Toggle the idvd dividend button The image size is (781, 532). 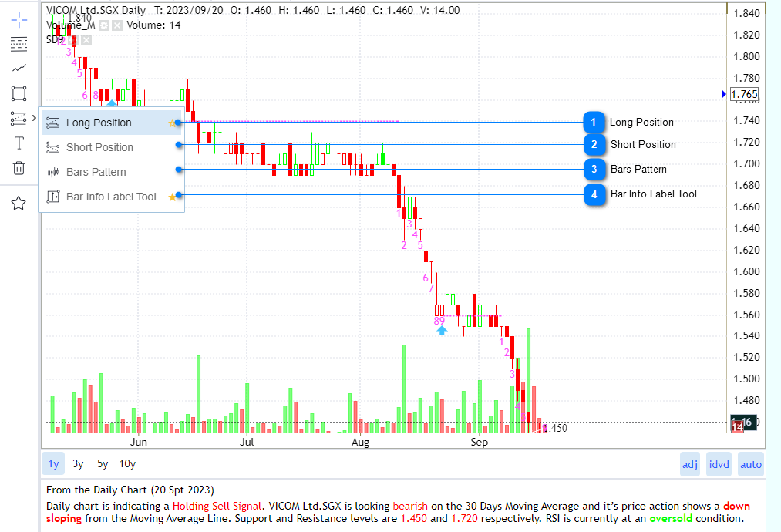pos(719,465)
